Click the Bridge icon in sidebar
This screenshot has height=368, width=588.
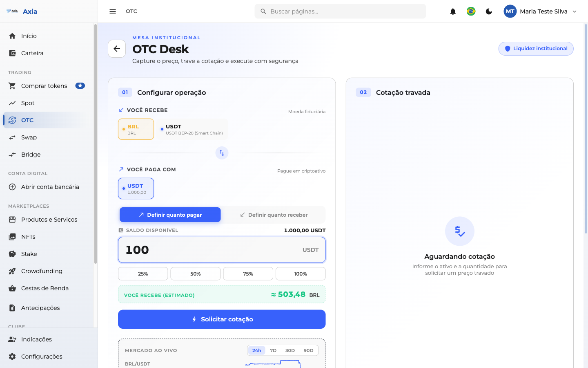tap(12, 155)
